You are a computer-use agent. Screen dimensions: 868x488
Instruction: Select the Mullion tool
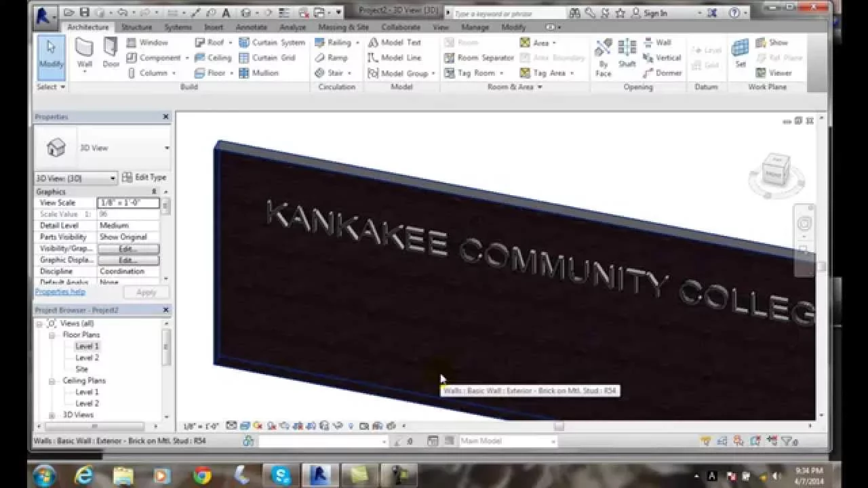click(258, 73)
